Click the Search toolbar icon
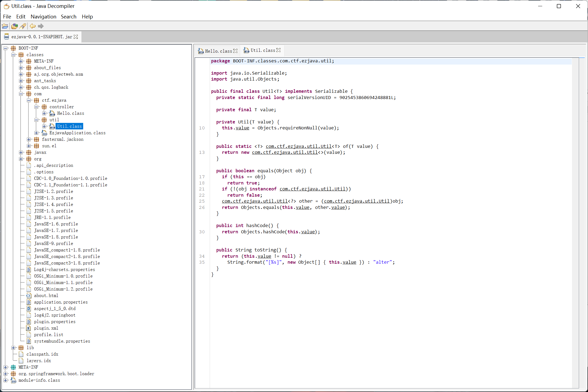 pyautogui.click(x=23, y=26)
